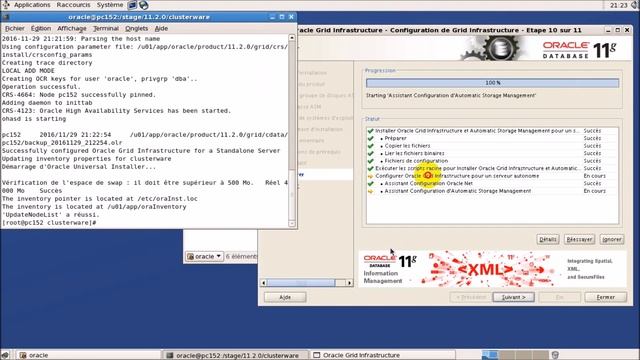Close the Oracle Grid Infrastructure installer window
Viewport: 640px width, 360px height.
pos(627,30)
